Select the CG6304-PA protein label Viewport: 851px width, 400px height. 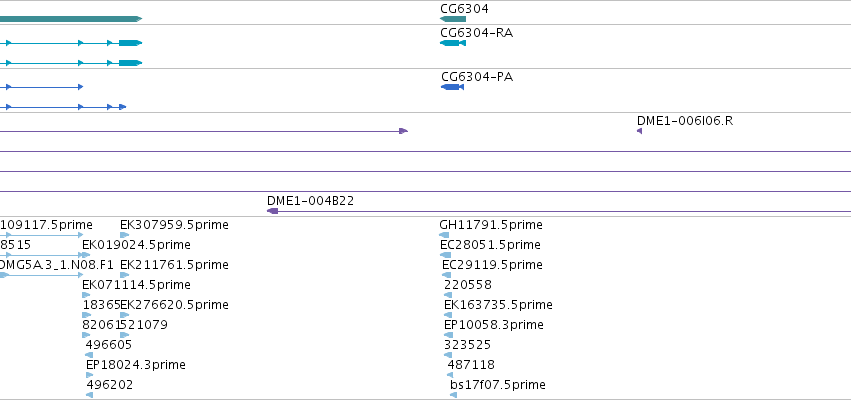[477, 77]
